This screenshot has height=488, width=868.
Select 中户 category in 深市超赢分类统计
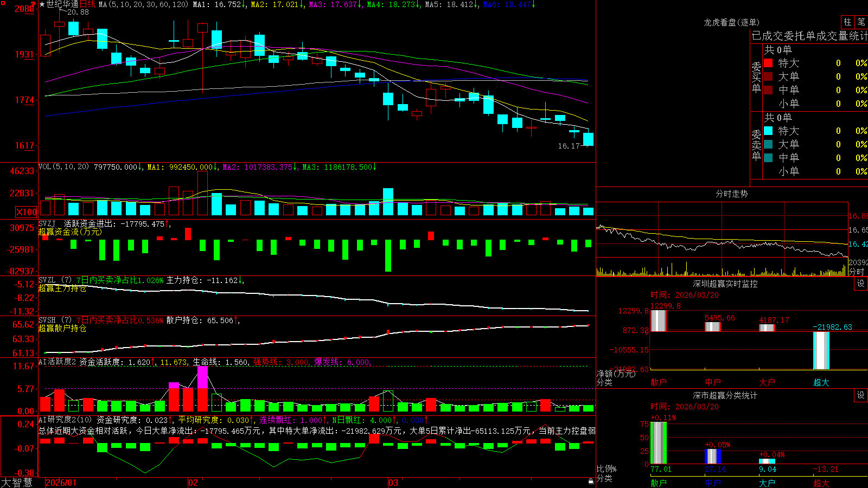coord(713,483)
